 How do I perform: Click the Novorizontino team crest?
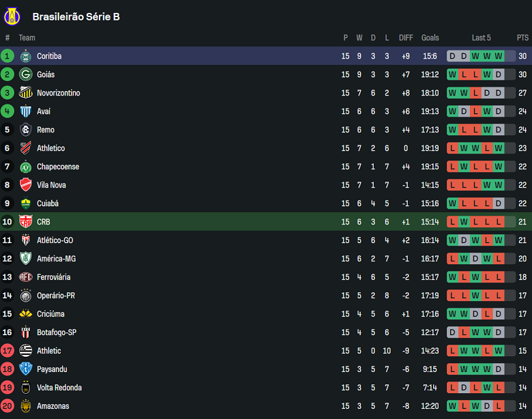[x=26, y=93]
